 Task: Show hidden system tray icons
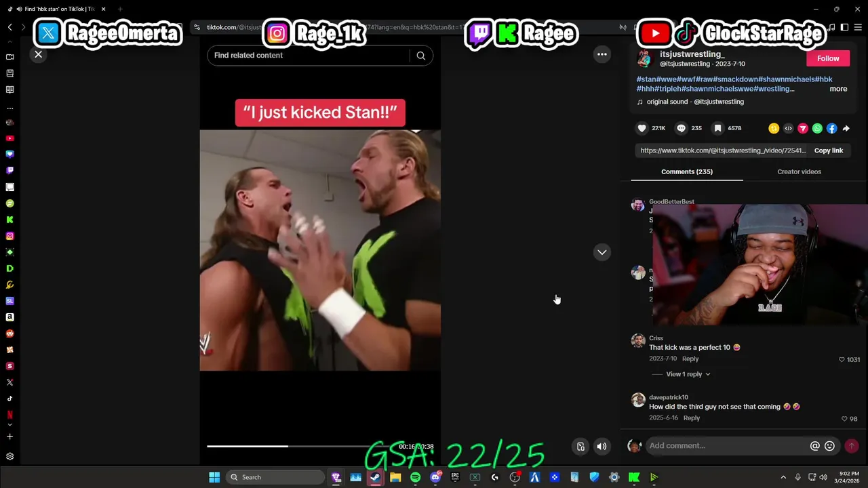click(783, 477)
